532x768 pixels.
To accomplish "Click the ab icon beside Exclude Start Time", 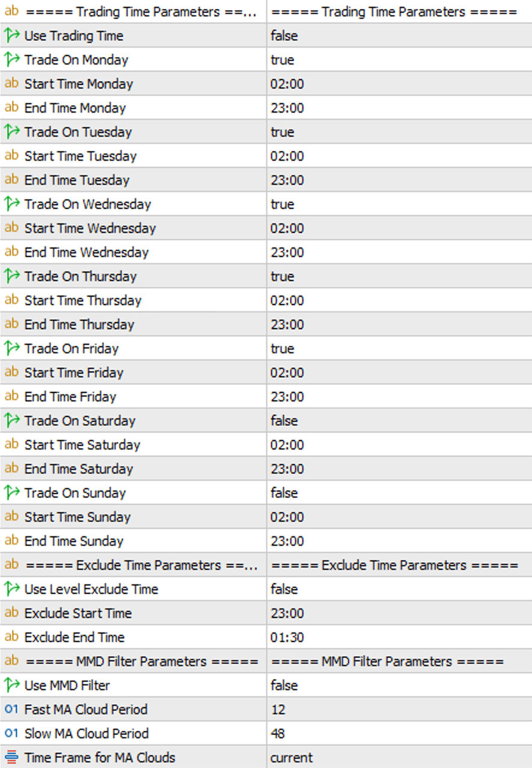I will click(x=11, y=613).
